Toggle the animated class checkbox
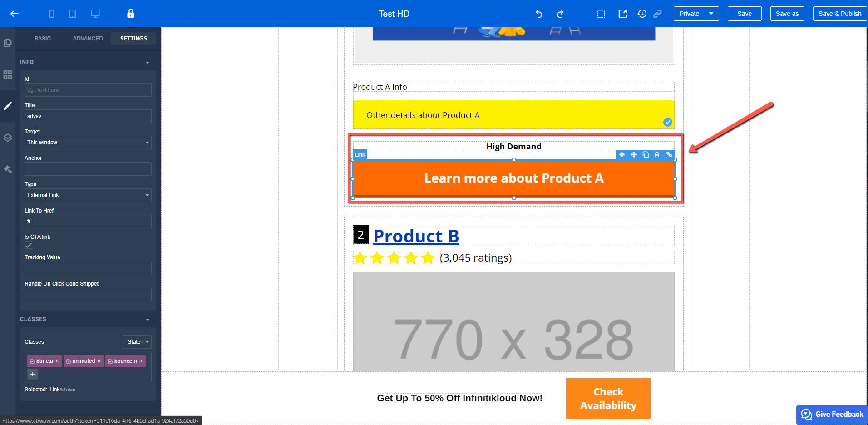Screen dimensions: 868x425 69,361
